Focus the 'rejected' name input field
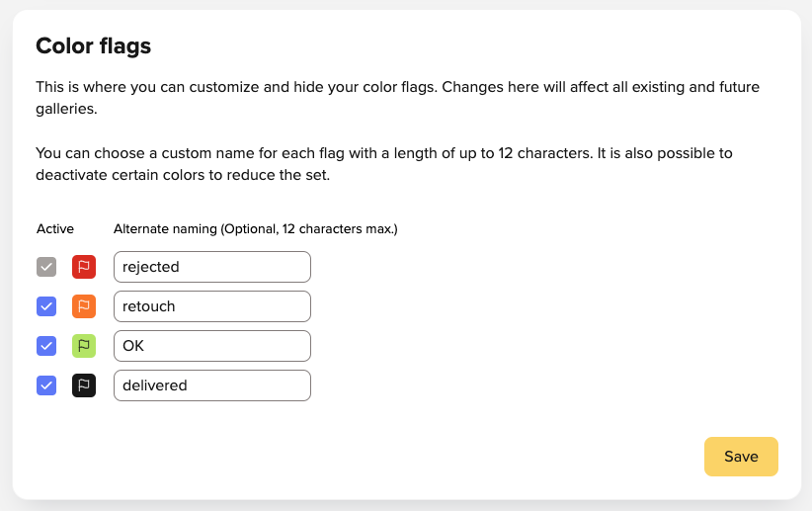This screenshot has height=511, width=812. 212,267
